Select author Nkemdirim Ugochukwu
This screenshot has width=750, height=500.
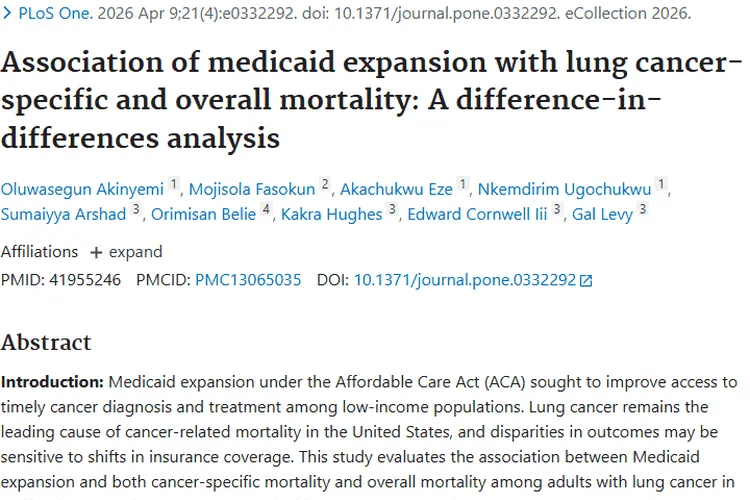click(564, 189)
